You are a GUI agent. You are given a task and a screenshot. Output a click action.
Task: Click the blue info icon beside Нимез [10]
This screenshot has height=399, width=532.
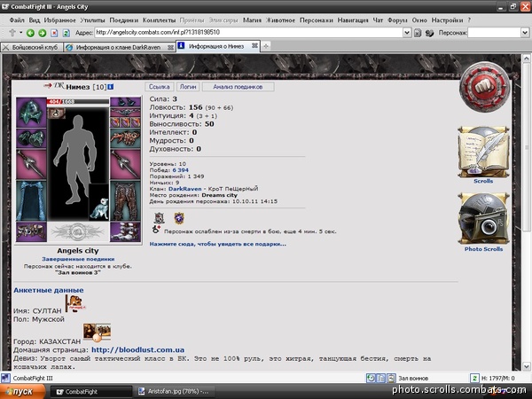[111, 87]
